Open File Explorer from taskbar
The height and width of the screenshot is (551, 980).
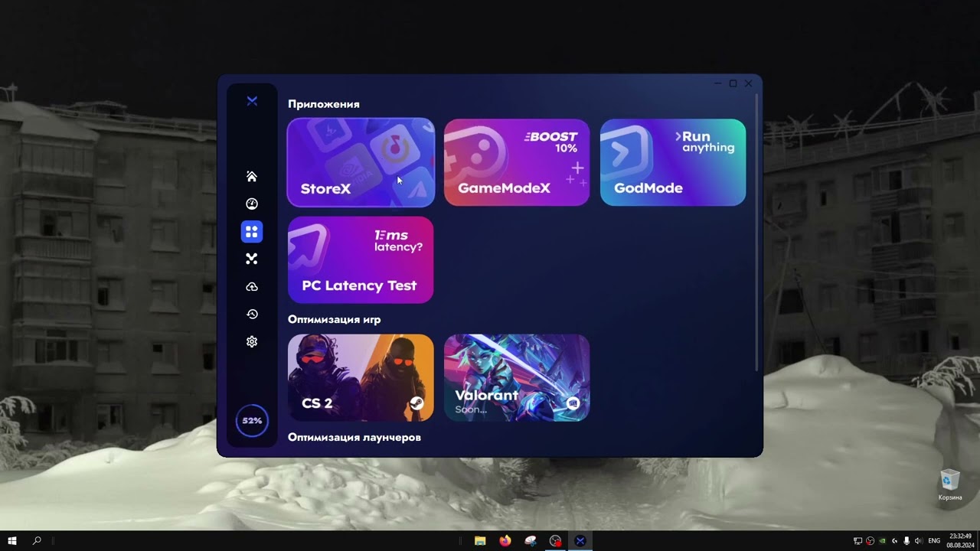click(x=480, y=541)
